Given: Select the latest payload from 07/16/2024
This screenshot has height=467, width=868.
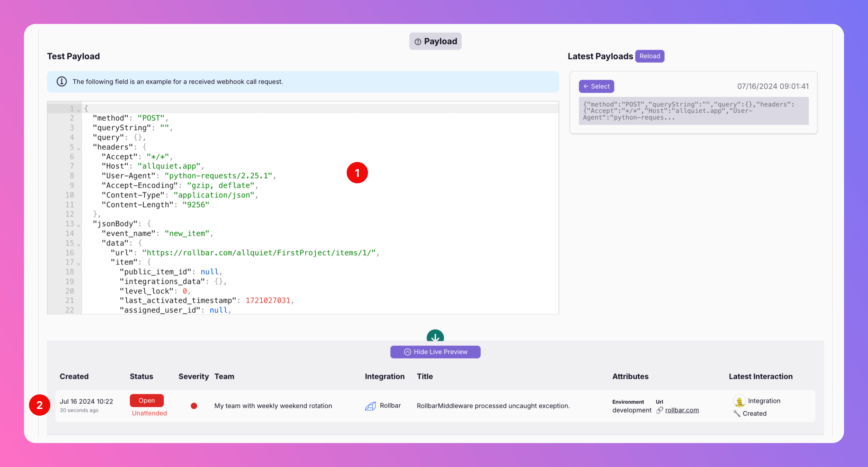Looking at the screenshot, I should [x=596, y=86].
